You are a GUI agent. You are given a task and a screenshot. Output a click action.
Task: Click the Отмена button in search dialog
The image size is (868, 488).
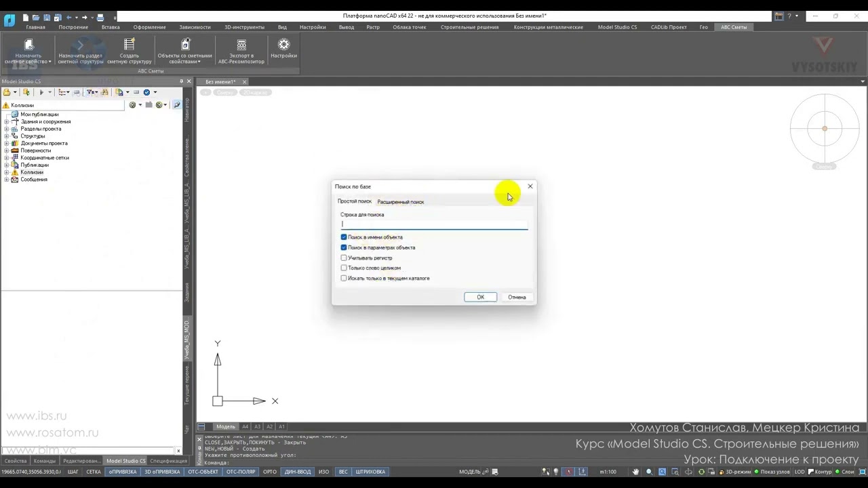(517, 297)
